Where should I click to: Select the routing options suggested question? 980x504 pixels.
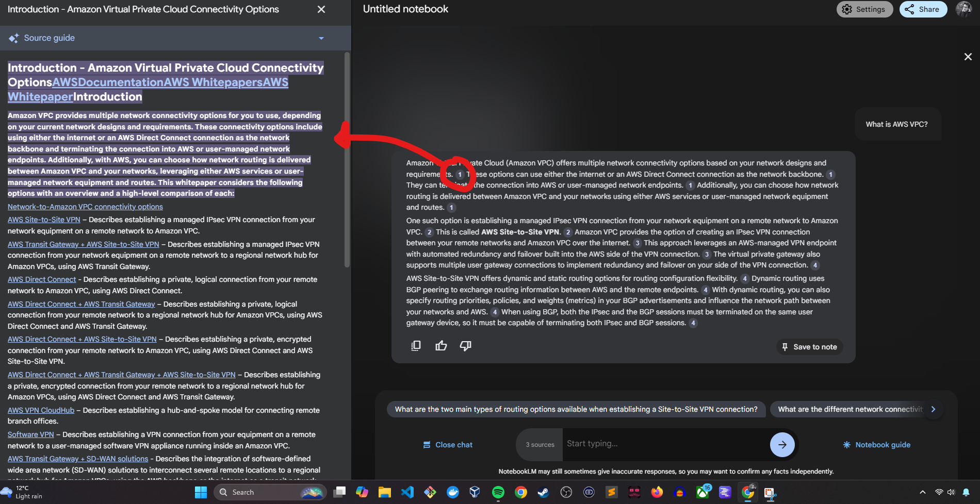click(576, 409)
